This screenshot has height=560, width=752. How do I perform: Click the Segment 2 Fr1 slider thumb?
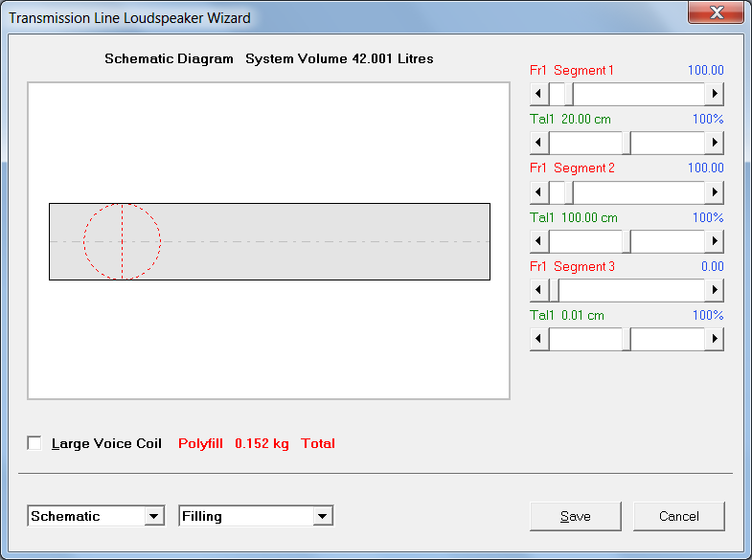coord(569,192)
